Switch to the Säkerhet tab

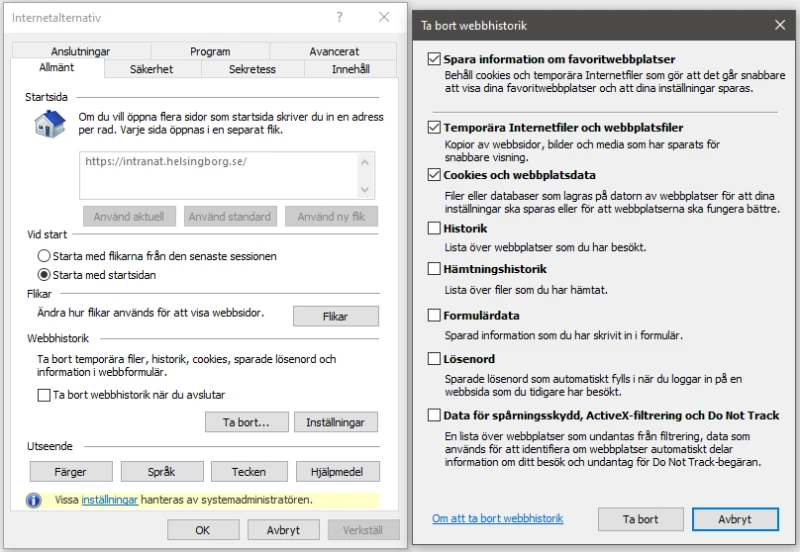click(152, 69)
